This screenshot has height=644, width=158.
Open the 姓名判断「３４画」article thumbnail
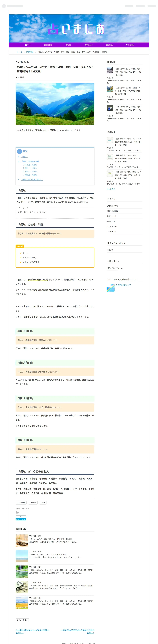coord(110,174)
